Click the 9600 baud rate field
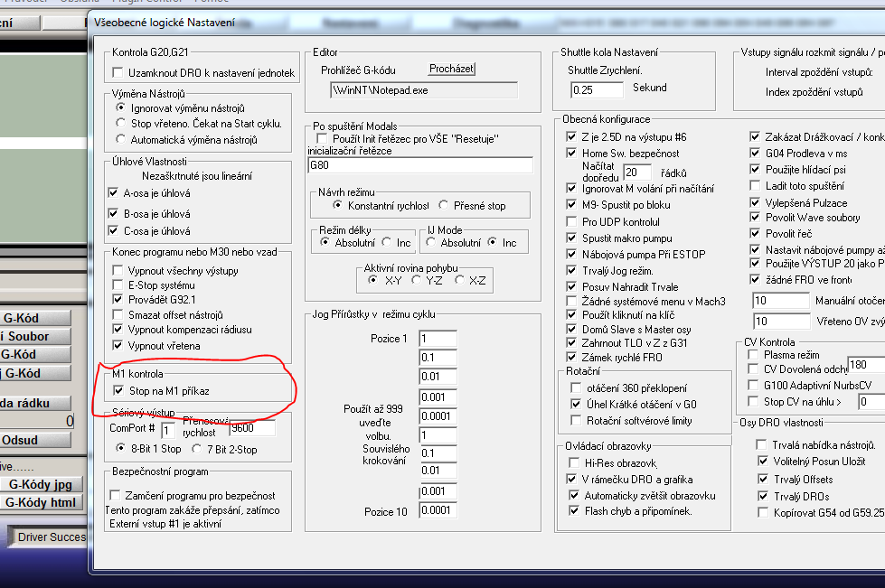This screenshot has height=588, width=885. (251, 428)
